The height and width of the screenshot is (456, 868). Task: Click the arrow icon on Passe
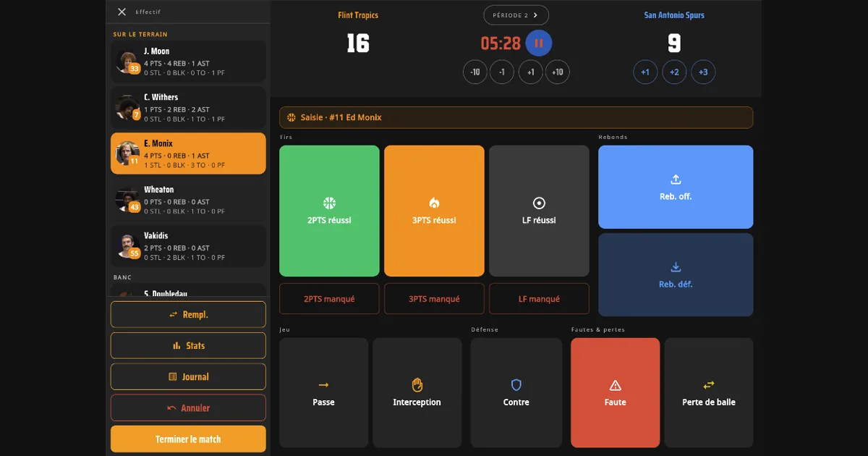pyautogui.click(x=323, y=385)
